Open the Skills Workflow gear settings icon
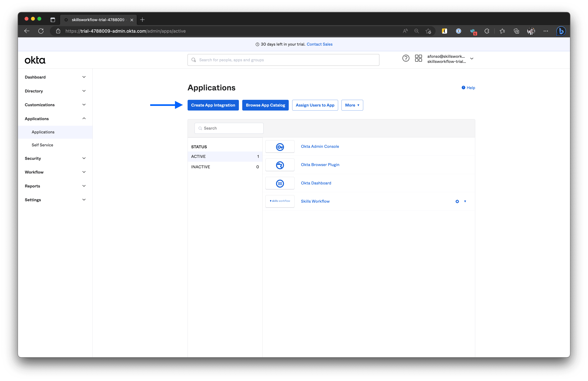This screenshot has height=381, width=588. [x=457, y=202]
